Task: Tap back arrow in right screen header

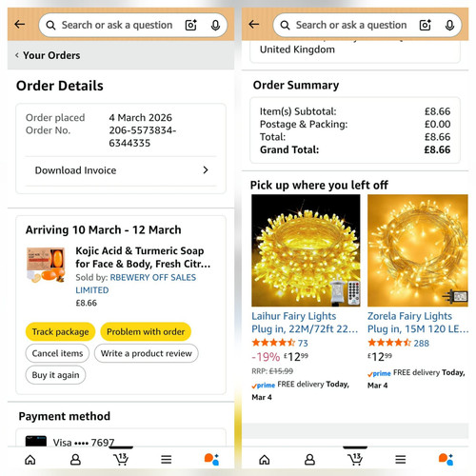Action: click(254, 24)
